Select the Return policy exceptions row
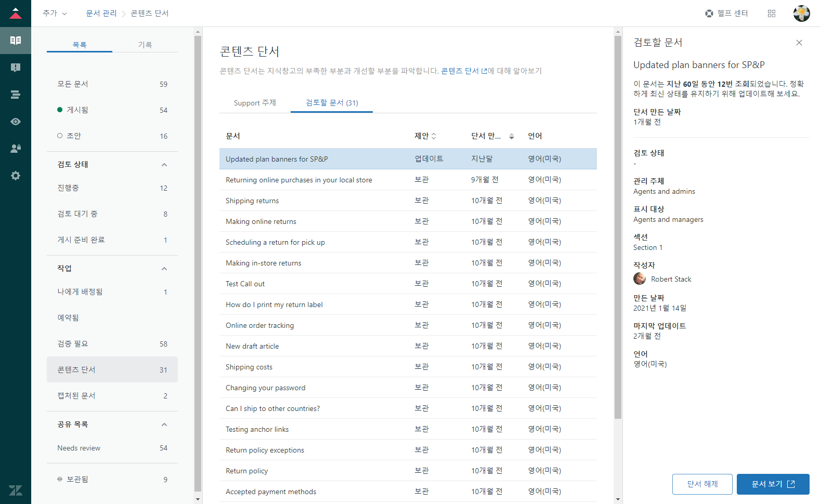Viewport: 820px width, 504px height. [408, 450]
